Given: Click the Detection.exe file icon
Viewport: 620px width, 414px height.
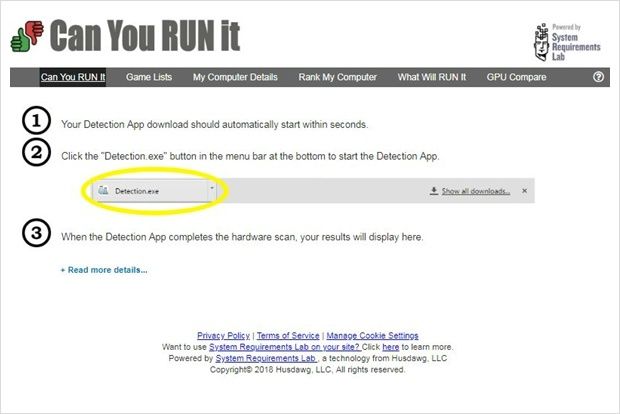Looking at the screenshot, I should click(x=103, y=191).
